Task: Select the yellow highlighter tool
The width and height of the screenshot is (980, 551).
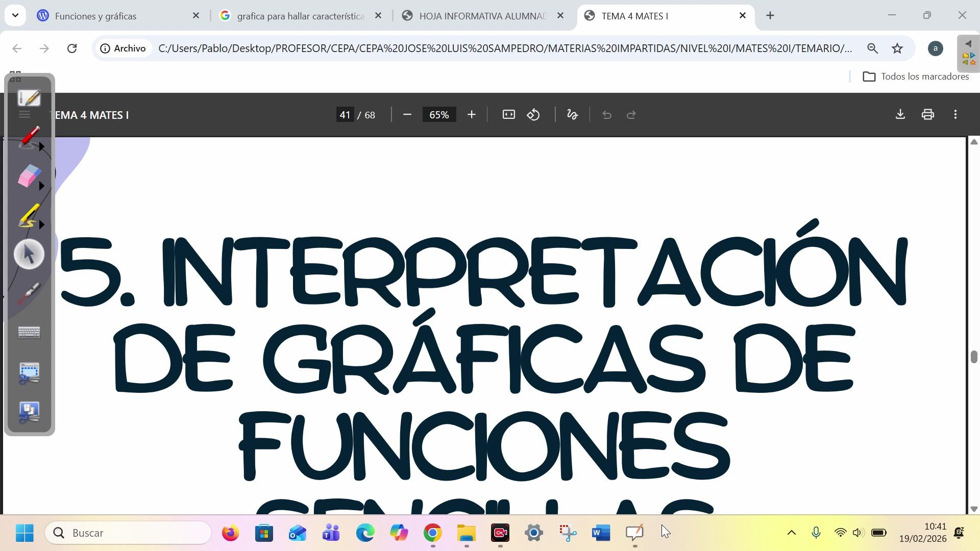Action: [x=28, y=215]
